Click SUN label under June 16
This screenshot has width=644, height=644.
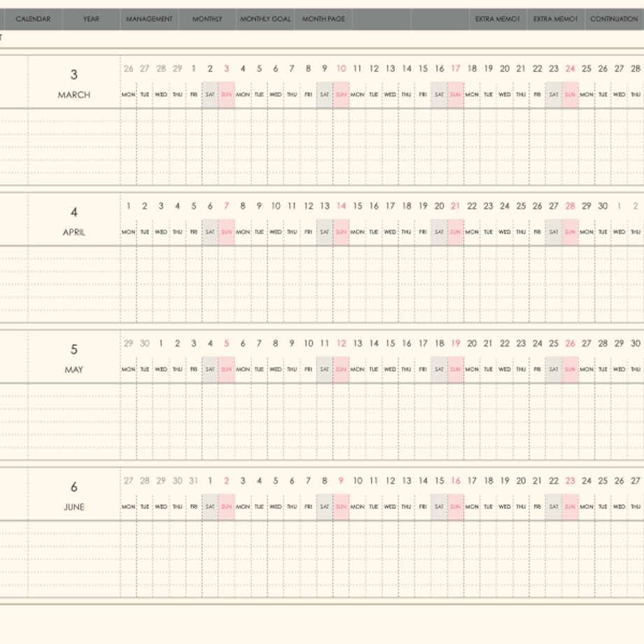point(456,507)
